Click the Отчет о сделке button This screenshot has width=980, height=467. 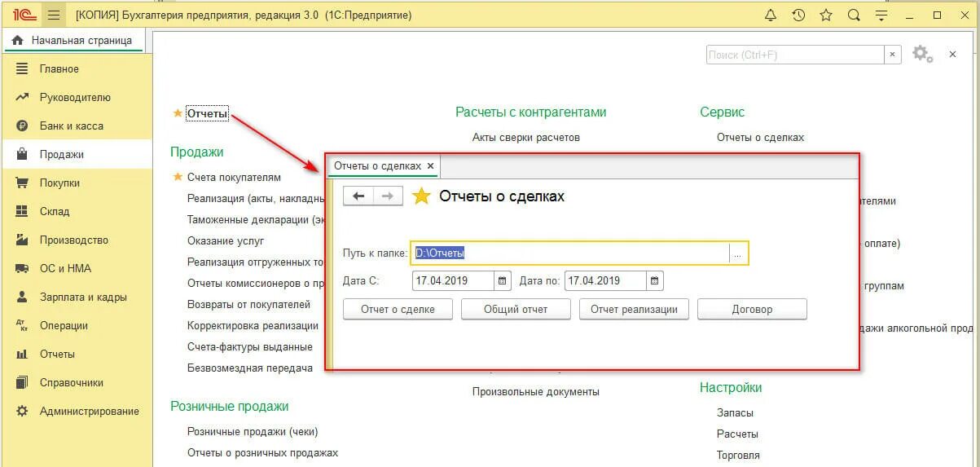tap(398, 309)
